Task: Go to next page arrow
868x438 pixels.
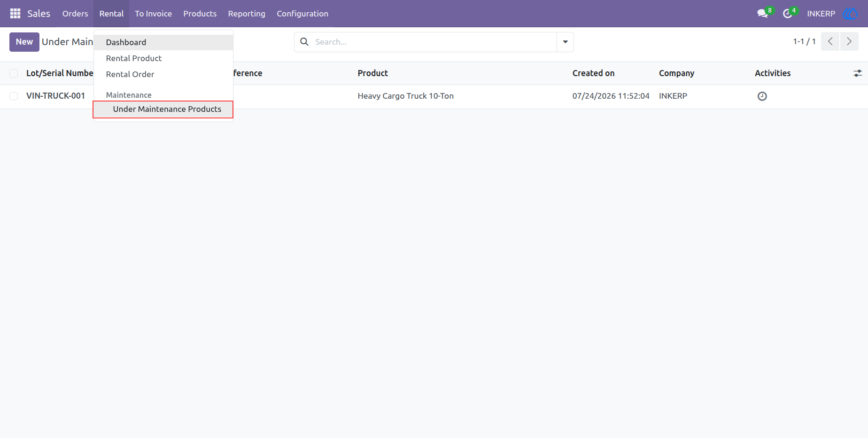Action: coord(849,42)
